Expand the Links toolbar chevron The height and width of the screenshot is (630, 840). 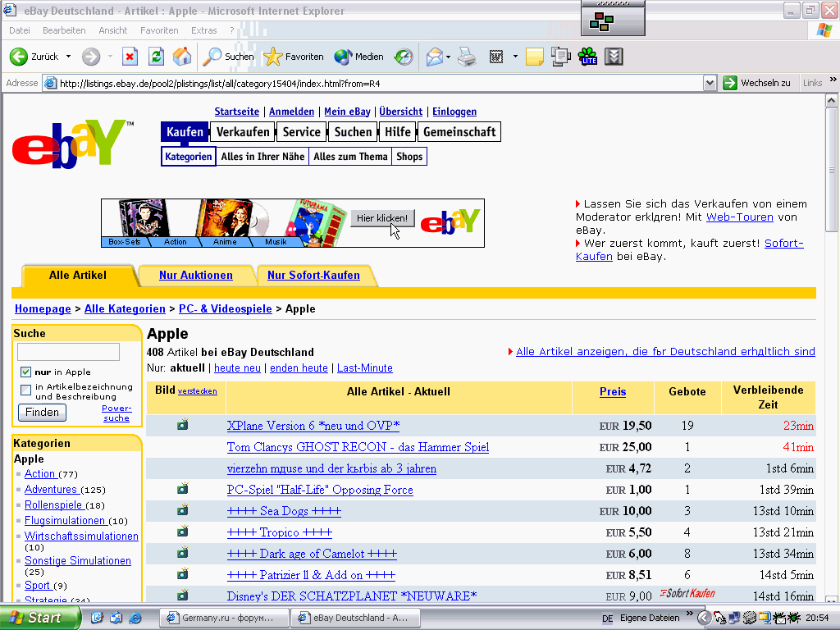click(833, 80)
